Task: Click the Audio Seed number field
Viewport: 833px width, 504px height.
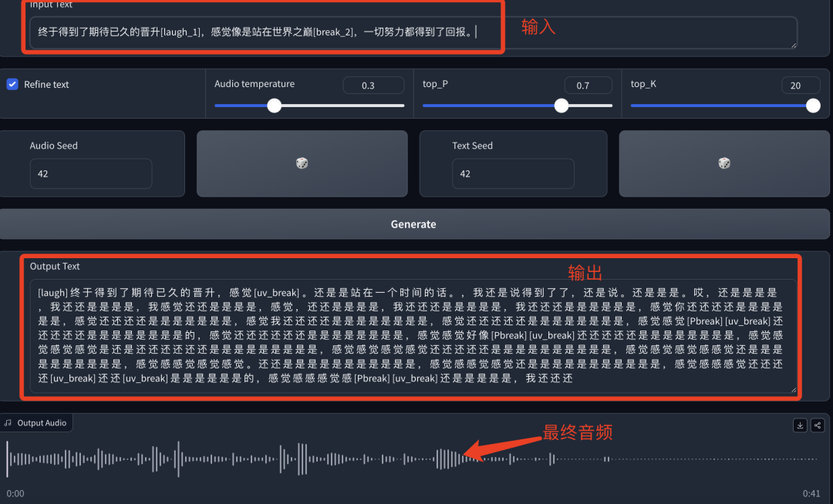Action: click(x=91, y=173)
